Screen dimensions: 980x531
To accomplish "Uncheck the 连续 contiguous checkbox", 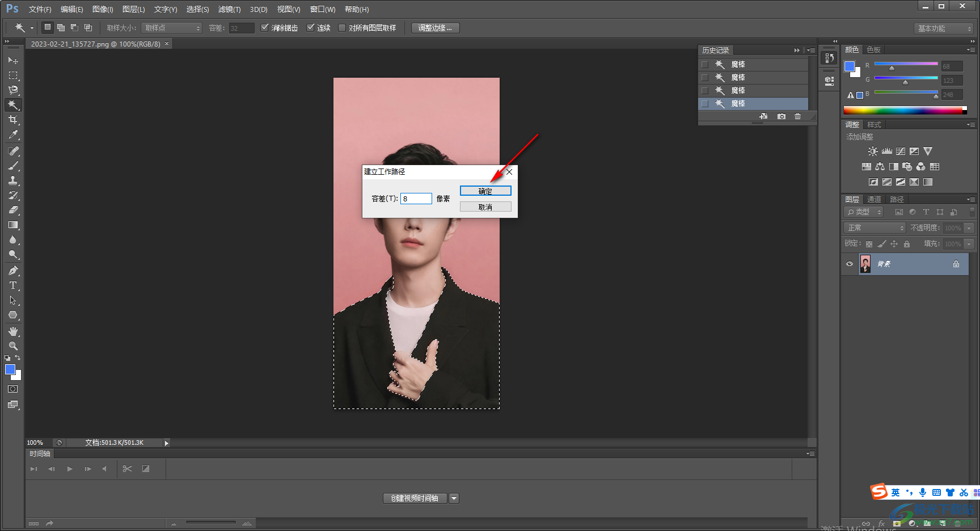I will click(311, 28).
